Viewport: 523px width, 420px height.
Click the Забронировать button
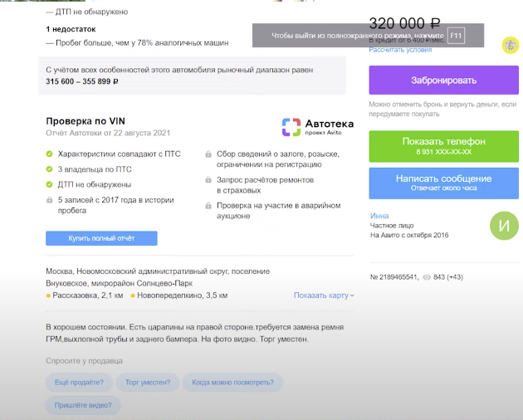443,80
